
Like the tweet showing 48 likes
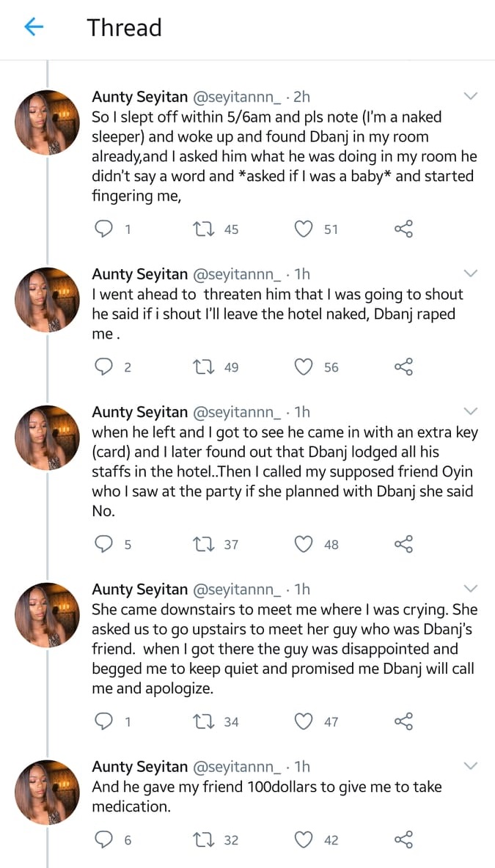point(304,544)
